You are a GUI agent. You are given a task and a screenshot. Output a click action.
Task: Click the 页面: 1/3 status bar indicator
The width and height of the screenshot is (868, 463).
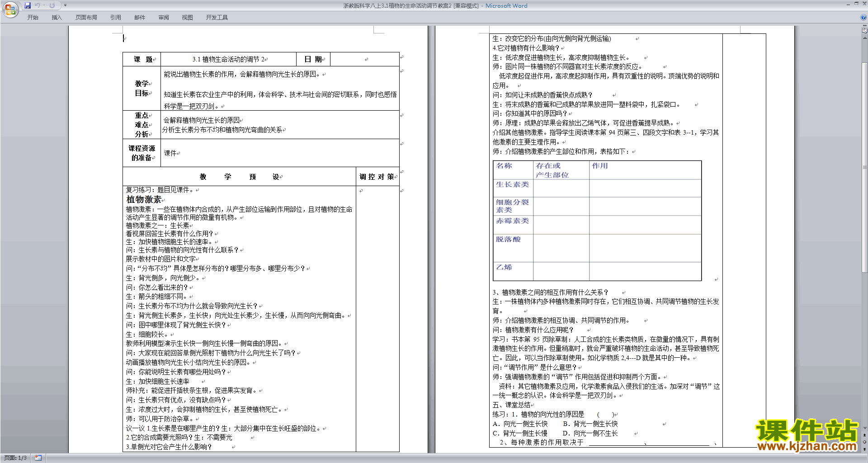(x=15, y=458)
